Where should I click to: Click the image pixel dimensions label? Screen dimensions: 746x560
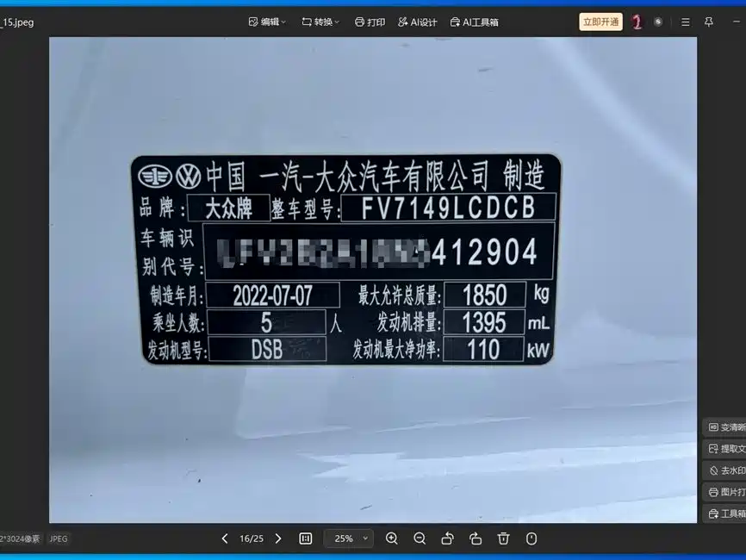[x=20, y=538]
